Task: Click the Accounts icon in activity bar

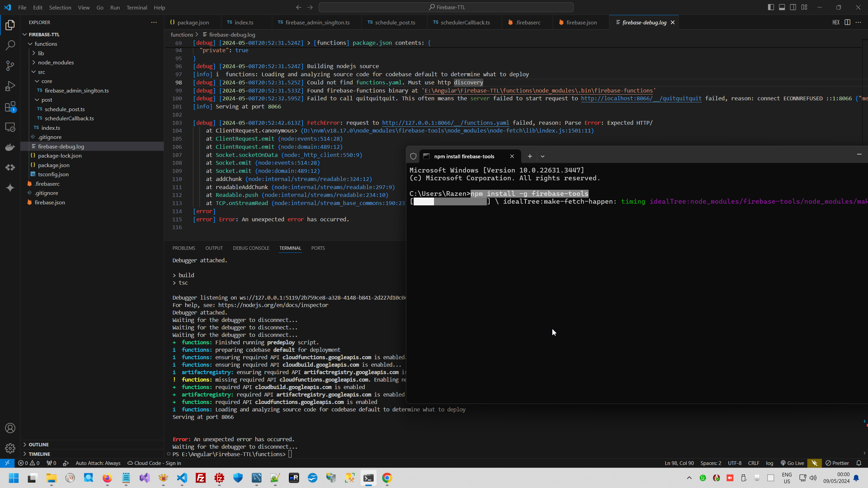Action: point(10,428)
